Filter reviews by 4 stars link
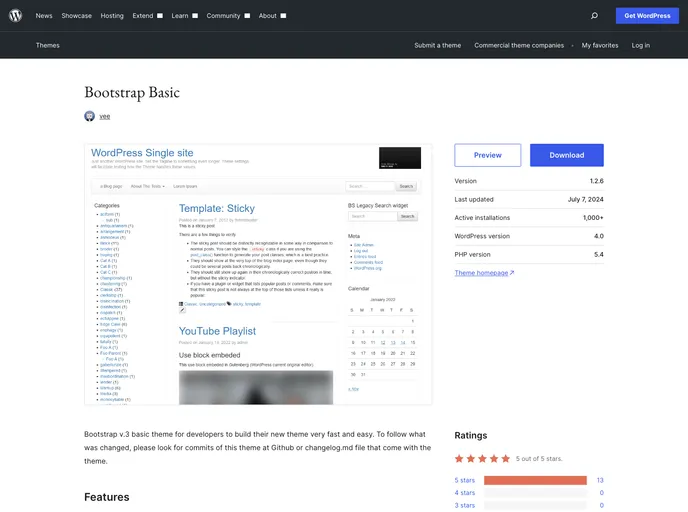 coord(465,493)
